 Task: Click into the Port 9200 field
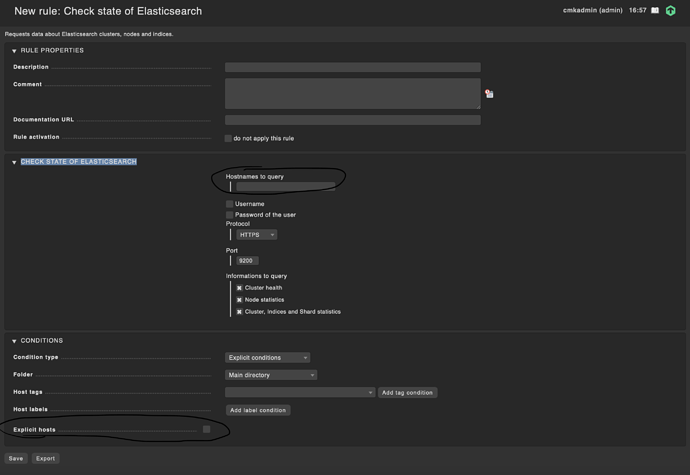coord(247,261)
